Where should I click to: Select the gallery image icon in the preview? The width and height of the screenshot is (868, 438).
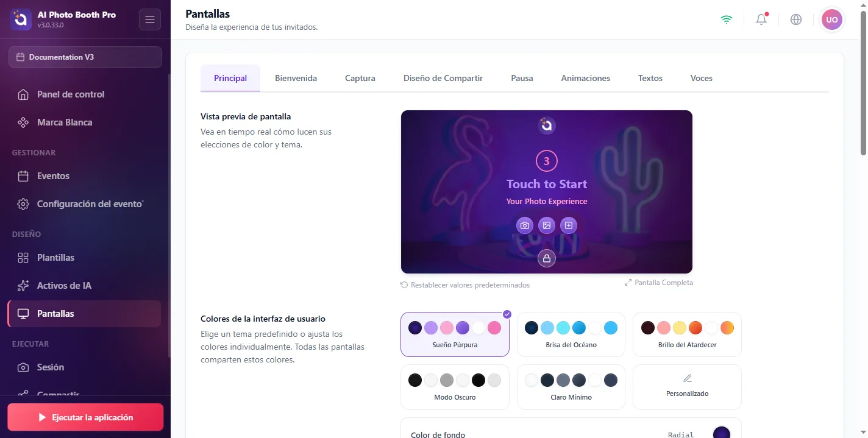click(x=547, y=225)
